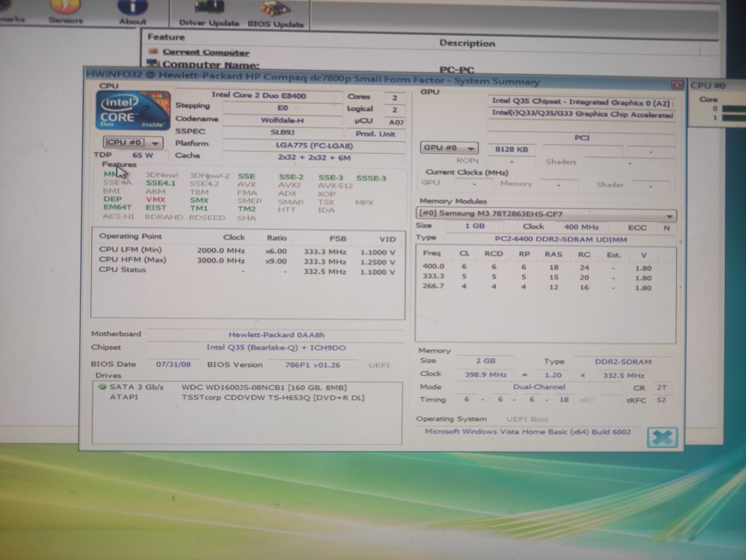Select the Current Computer tree entry
Viewport: 746px width, 560px height.
206,53
